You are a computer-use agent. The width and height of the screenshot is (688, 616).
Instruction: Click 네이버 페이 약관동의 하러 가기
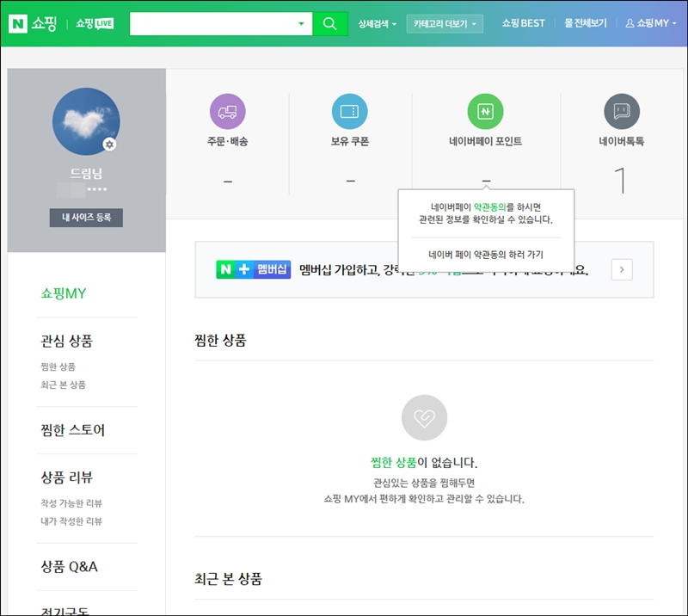click(486, 254)
